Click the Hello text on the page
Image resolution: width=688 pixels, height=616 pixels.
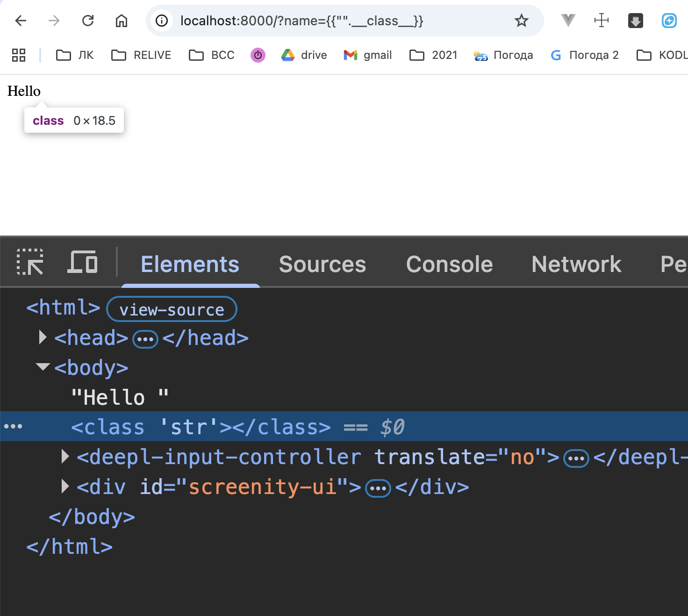coord(24,91)
